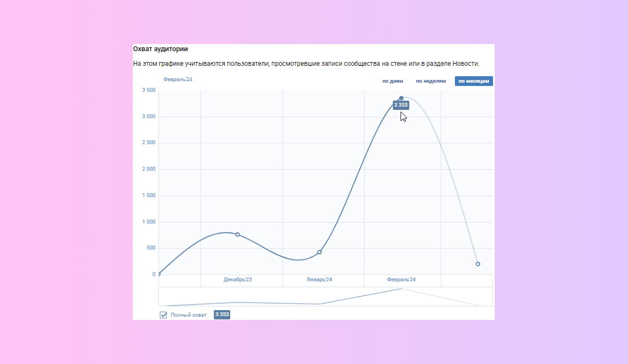Screen dimensions: 628x364
Task: Toggle the "Полный охват" checkbox
Action: (x=163, y=315)
